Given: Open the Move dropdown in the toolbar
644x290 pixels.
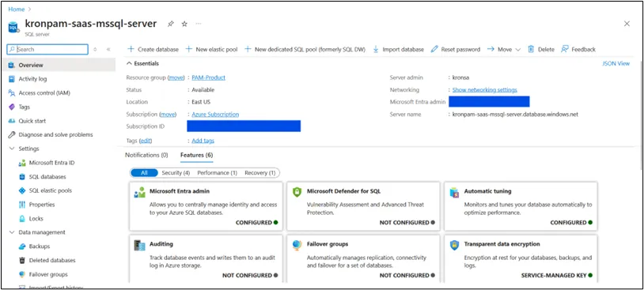Looking at the screenshot, I should point(504,49).
